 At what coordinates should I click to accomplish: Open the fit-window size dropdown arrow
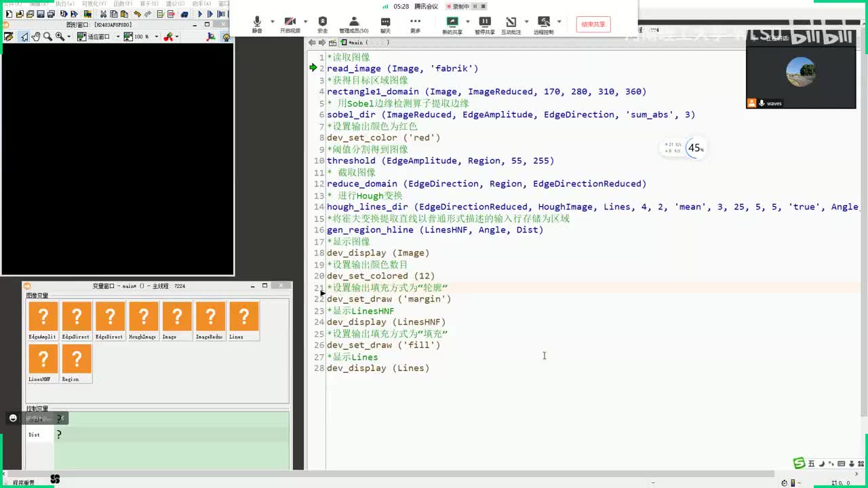coord(117,37)
